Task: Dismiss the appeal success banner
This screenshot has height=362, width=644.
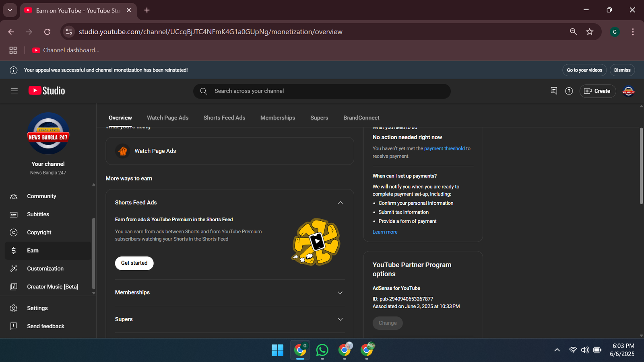Action: (622, 70)
